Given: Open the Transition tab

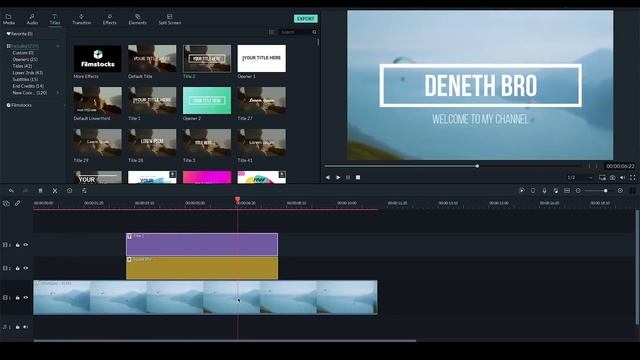Looking at the screenshot, I should [x=81, y=19].
